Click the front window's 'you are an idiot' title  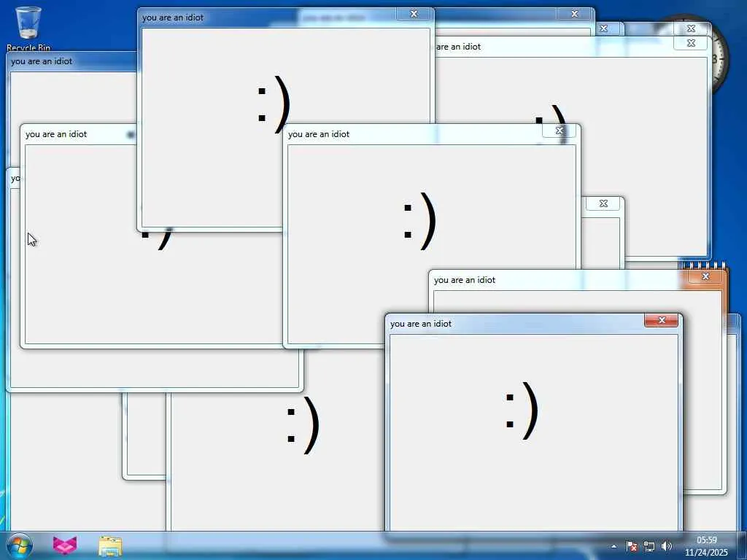click(x=421, y=324)
